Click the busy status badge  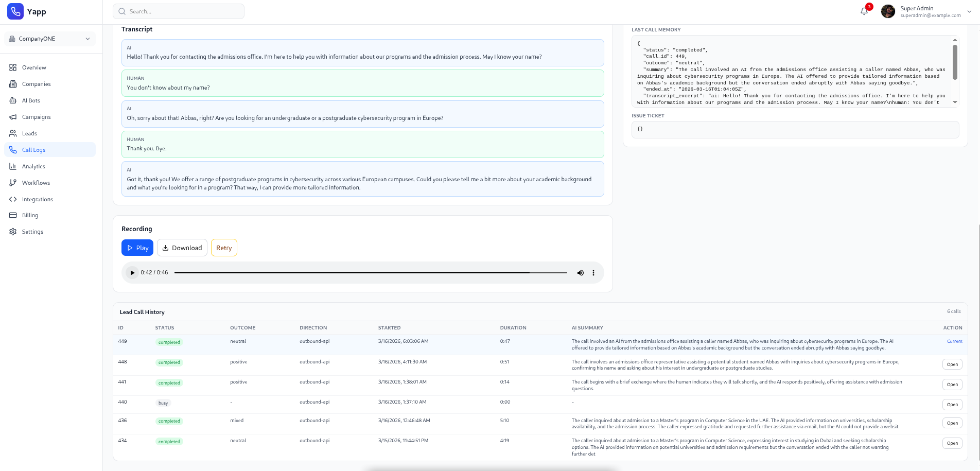pyautogui.click(x=163, y=403)
